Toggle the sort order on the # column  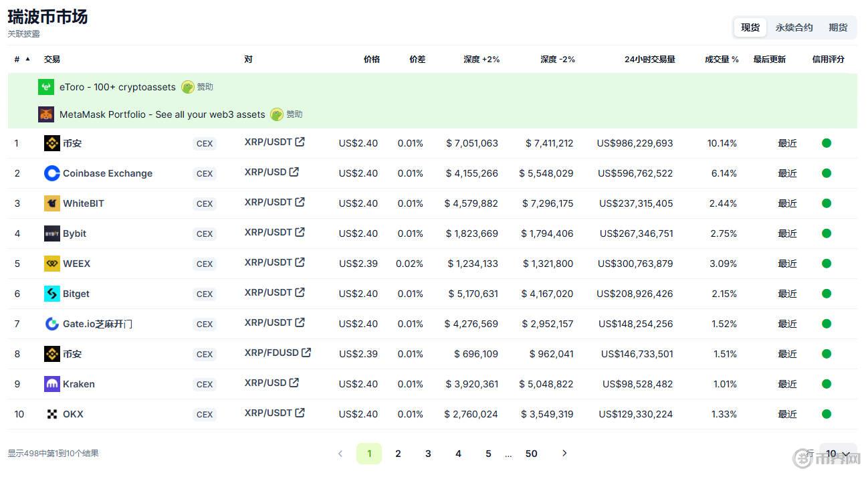pos(20,59)
